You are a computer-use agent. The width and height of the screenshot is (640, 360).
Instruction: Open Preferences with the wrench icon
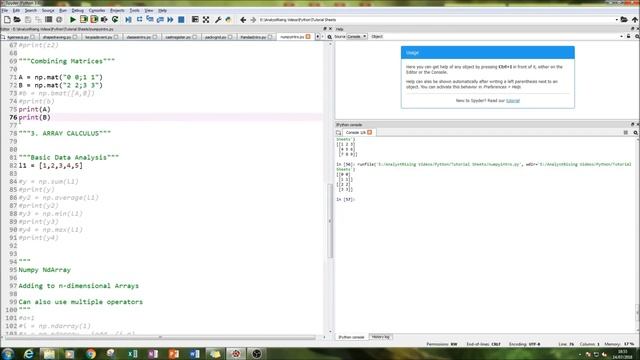pyautogui.click(x=218, y=20)
